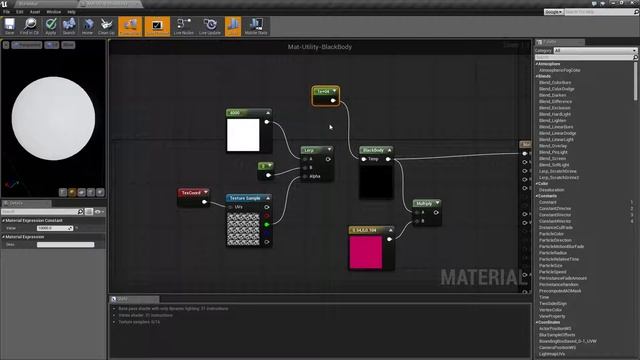This screenshot has height=360, width=640.
Task: Select the BlackBody node header
Action: (376, 150)
